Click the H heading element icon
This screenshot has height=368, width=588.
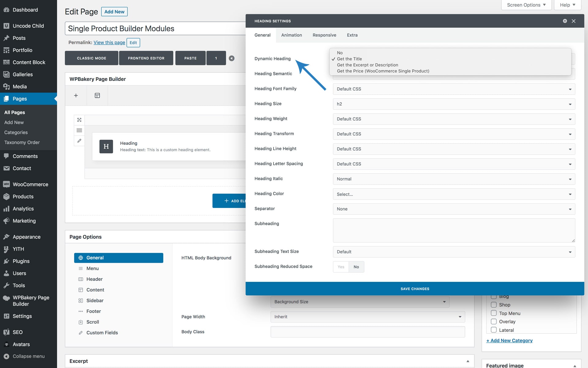(106, 146)
